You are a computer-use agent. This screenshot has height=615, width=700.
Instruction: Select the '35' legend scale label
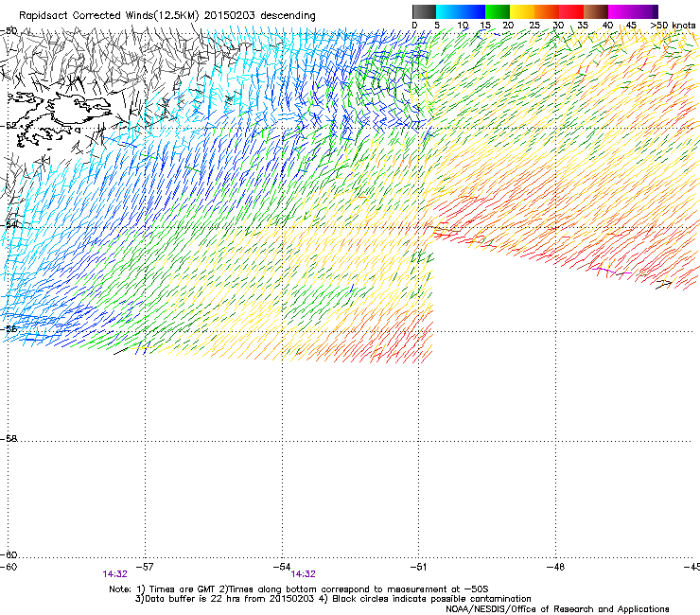click(x=583, y=26)
